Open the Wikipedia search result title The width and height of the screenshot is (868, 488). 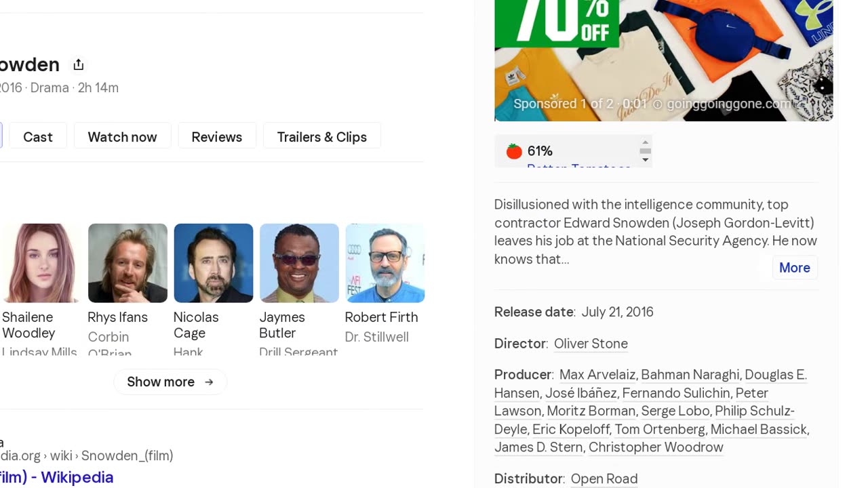pyautogui.click(x=57, y=477)
